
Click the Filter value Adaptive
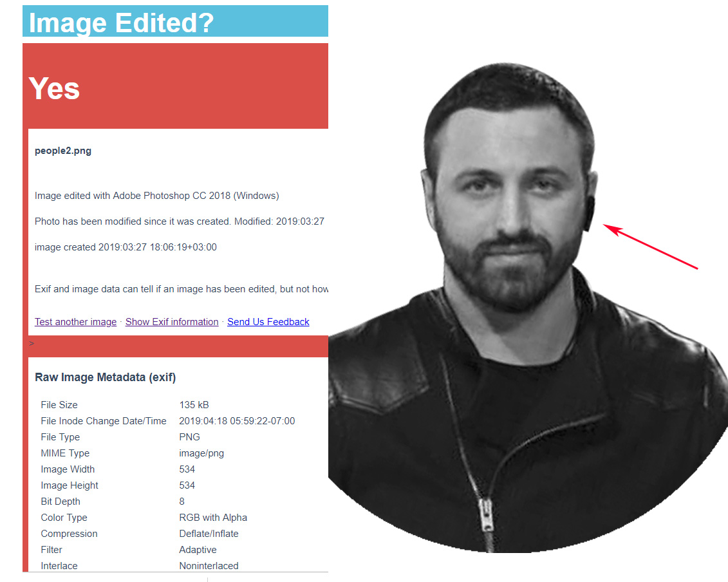point(198,550)
